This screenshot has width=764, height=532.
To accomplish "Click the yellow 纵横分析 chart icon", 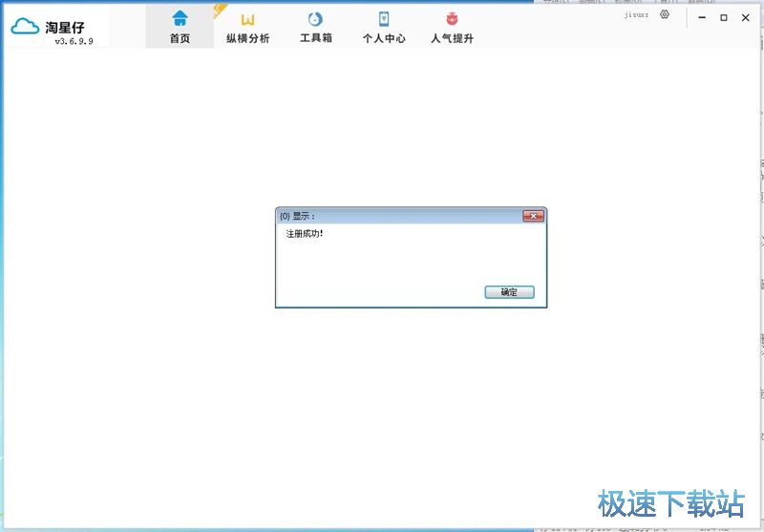I will 247,19.
